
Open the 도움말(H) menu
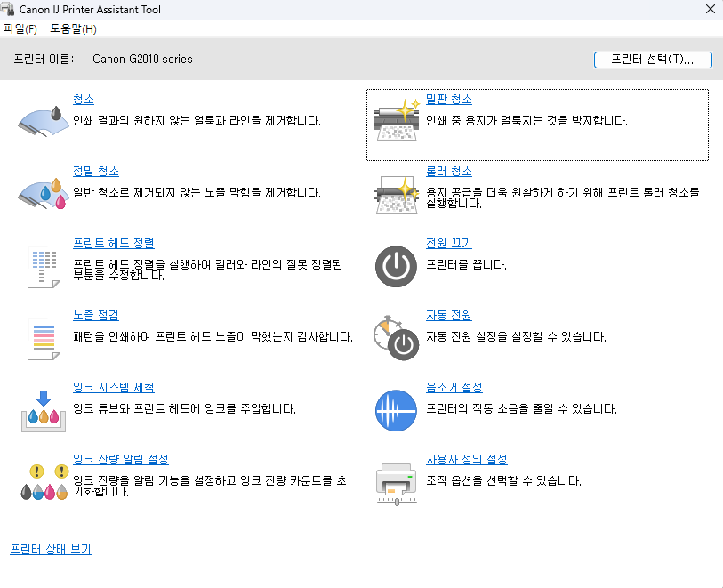point(73,29)
